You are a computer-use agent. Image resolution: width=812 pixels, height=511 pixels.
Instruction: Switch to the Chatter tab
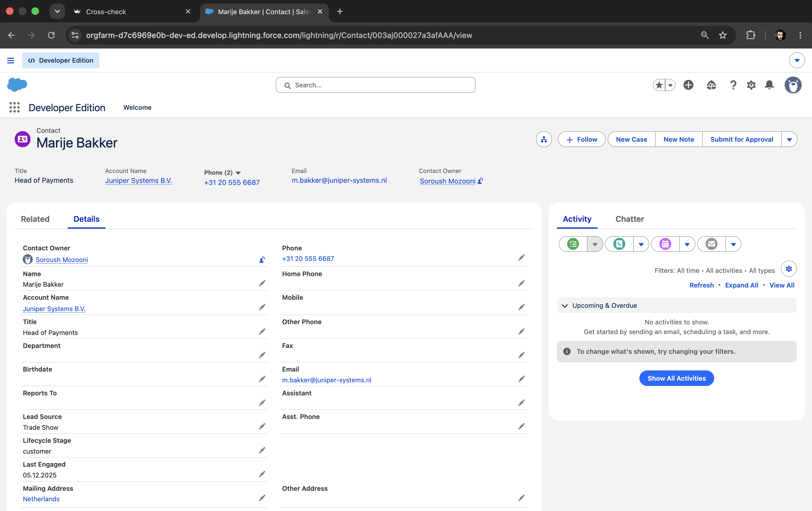click(x=629, y=219)
